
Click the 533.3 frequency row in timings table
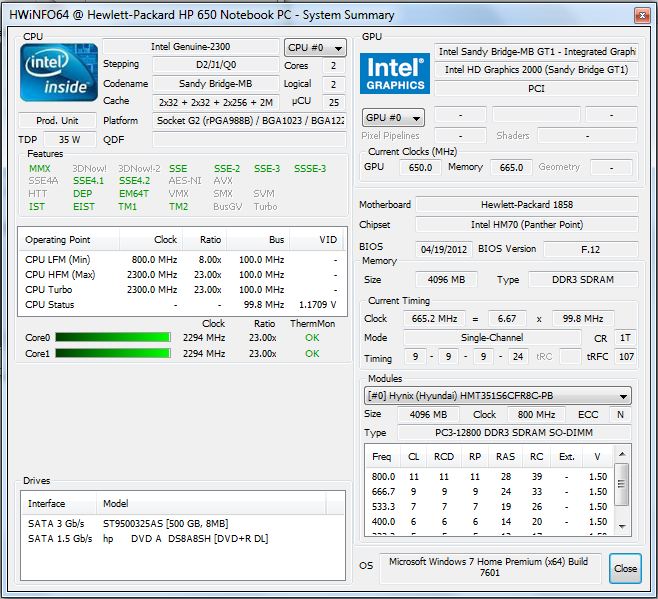(489, 507)
